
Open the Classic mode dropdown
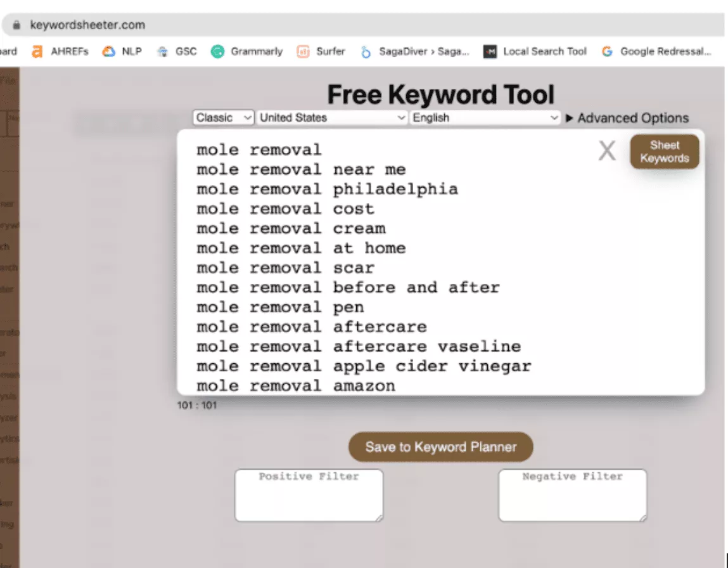(223, 118)
